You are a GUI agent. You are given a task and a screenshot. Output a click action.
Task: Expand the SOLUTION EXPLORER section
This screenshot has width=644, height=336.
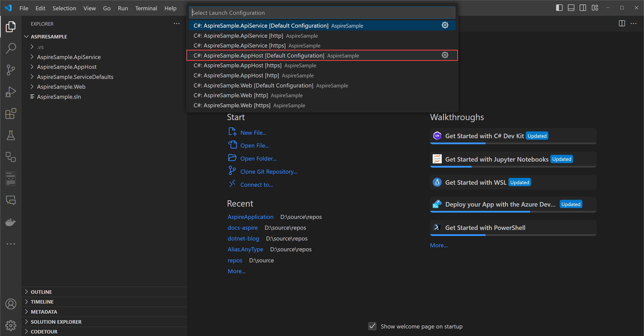coord(56,322)
